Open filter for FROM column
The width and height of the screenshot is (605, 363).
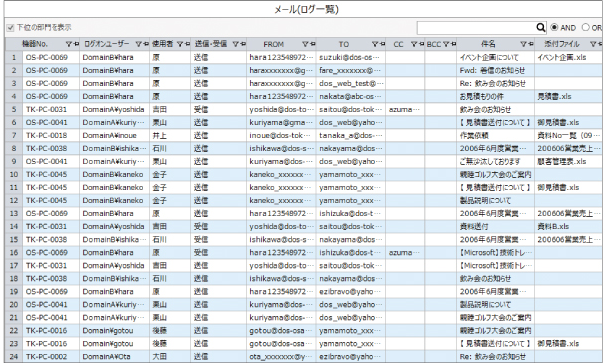tap(305, 44)
